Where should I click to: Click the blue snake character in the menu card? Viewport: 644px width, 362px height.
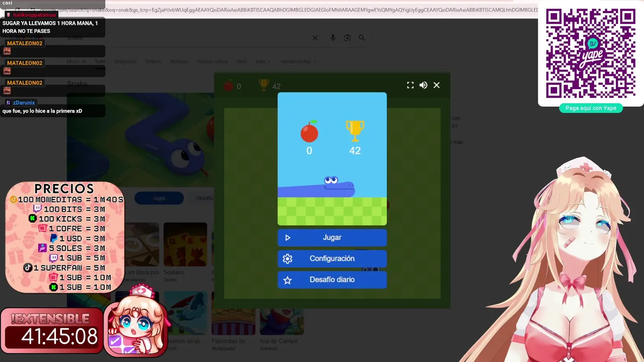point(317,187)
